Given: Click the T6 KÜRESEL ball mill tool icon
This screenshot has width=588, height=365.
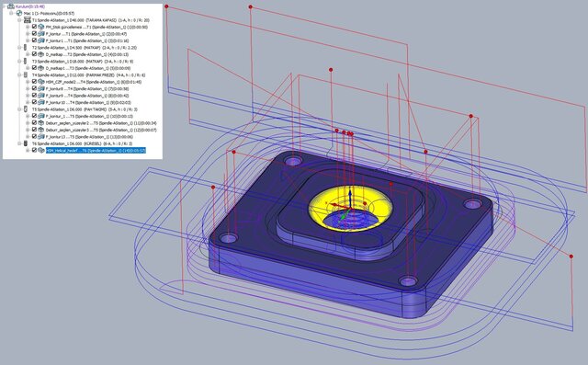Looking at the screenshot, I should (26, 143).
